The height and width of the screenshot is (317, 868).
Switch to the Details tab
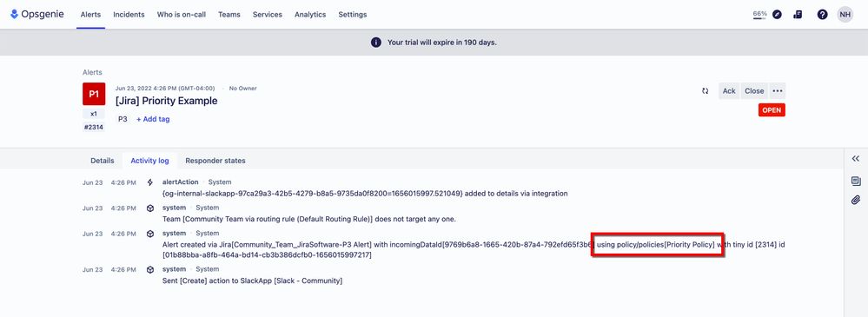click(x=103, y=161)
